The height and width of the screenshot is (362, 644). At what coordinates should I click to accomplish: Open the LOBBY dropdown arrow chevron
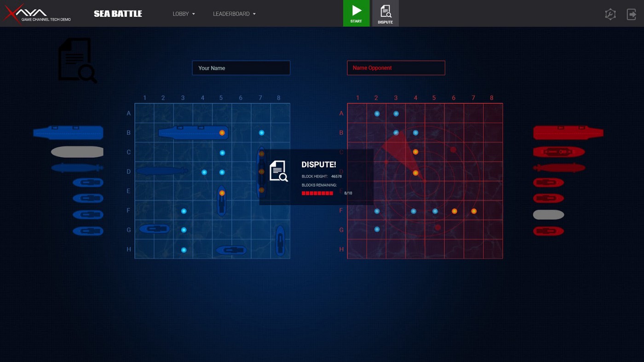click(194, 14)
